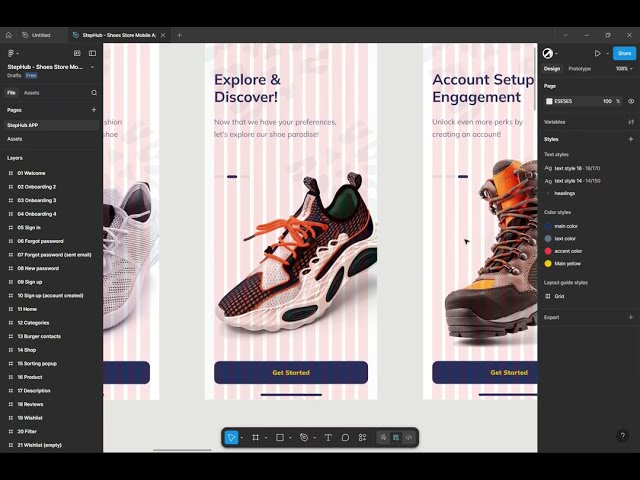Click the main color style swatch
Image resolution: width=640 pixels, height=480 pixels.
pyautogui.click(x=548, y=226)
